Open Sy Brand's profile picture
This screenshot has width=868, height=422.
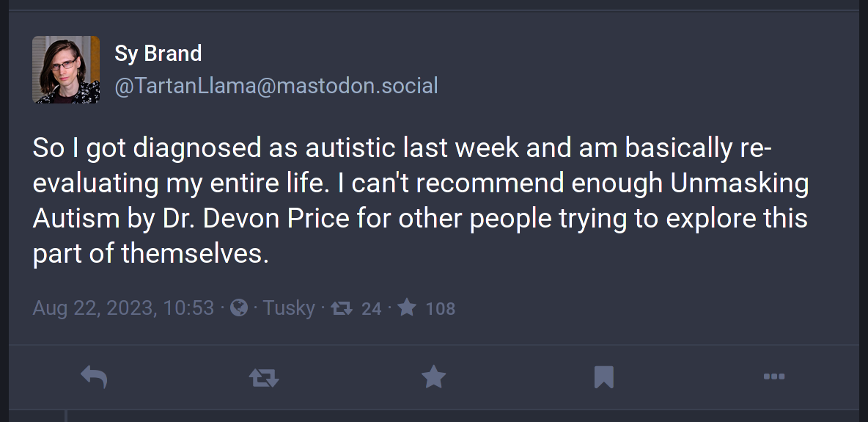[x=66, y=69]
